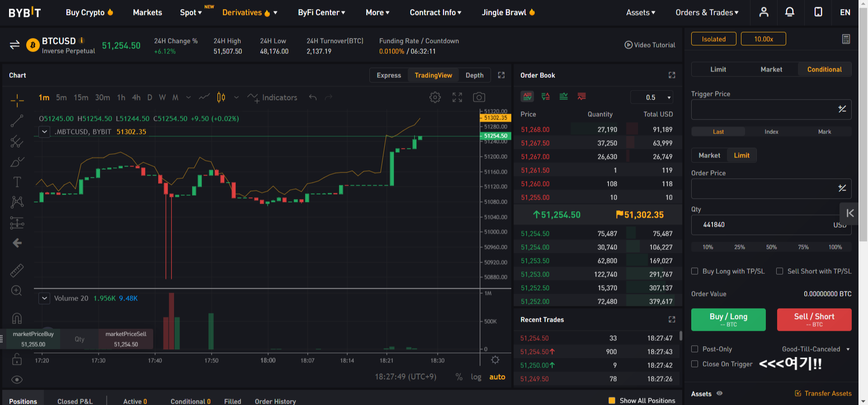Open the Order History tab
The height and width of the screenshot is (405, 868).
275,401
